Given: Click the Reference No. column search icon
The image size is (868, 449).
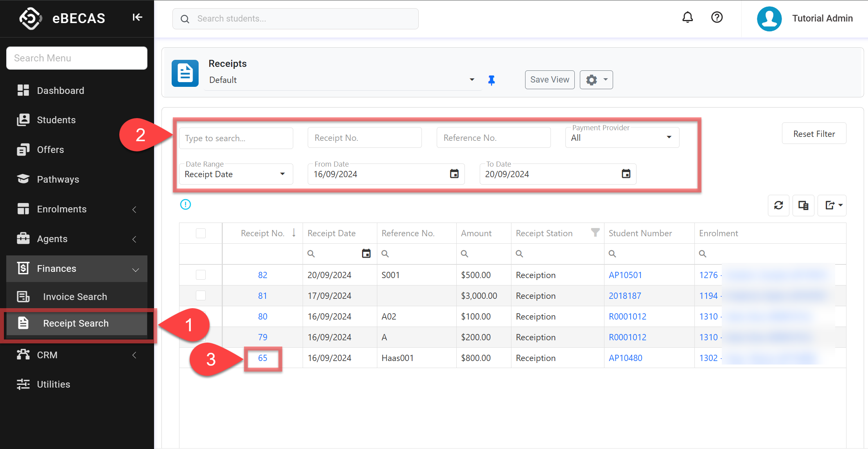Looking at the screenshot, I should click(385, 254).
